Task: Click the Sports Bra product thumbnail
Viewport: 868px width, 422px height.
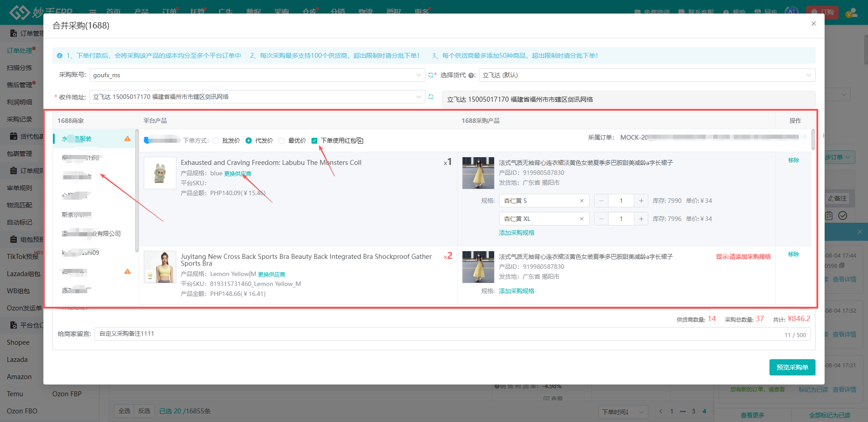Action: pyautogui.click(x=160, y=267)
